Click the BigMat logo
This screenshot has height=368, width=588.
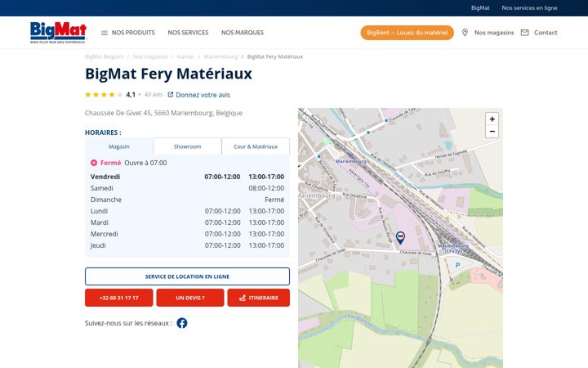click(x=58, y=32)
